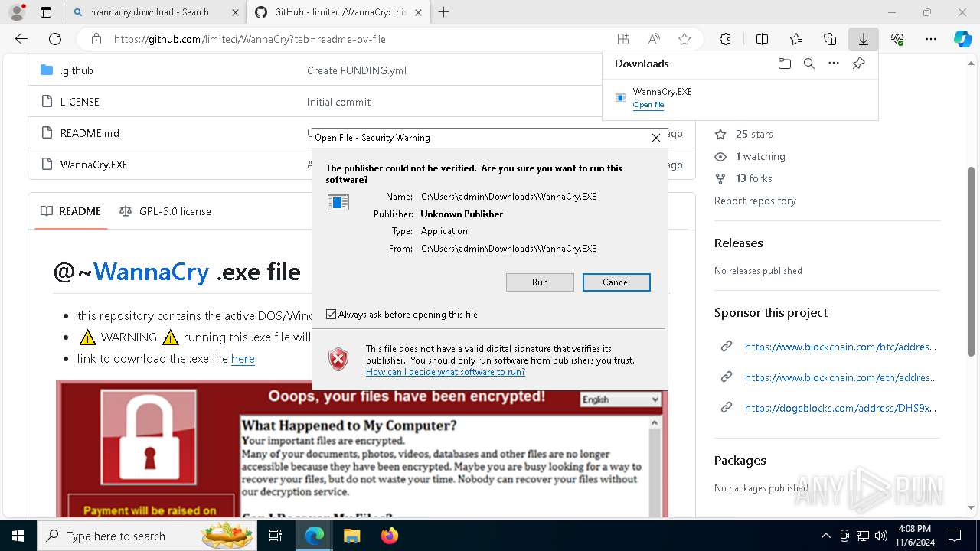Select the README tab
The width and height of the screenshot is (980, 551).
(x=71, y=211)
